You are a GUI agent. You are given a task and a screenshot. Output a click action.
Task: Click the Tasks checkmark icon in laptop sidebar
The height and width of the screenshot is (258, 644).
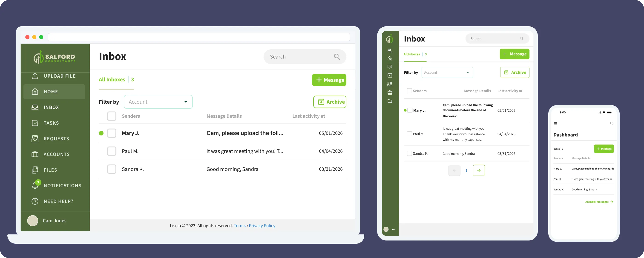35,123
